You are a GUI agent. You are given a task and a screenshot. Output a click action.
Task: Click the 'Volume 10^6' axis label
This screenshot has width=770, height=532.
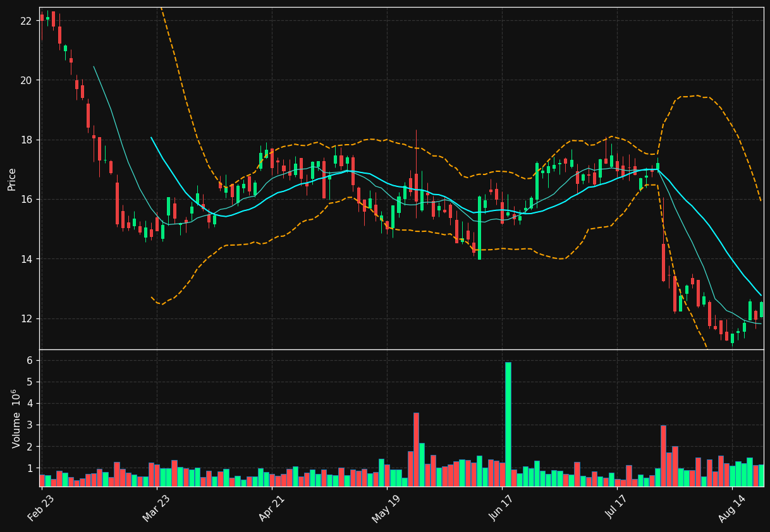point(17,418)
